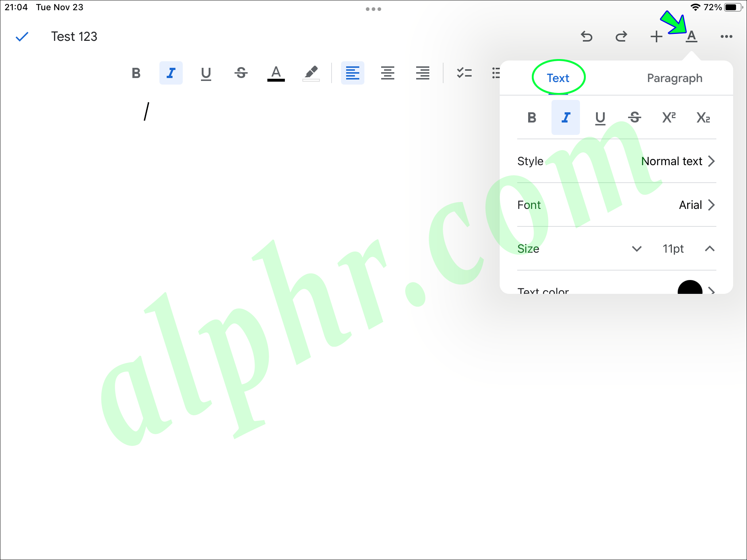Apply center alignment to the paragraph

(x=387, y=73)
